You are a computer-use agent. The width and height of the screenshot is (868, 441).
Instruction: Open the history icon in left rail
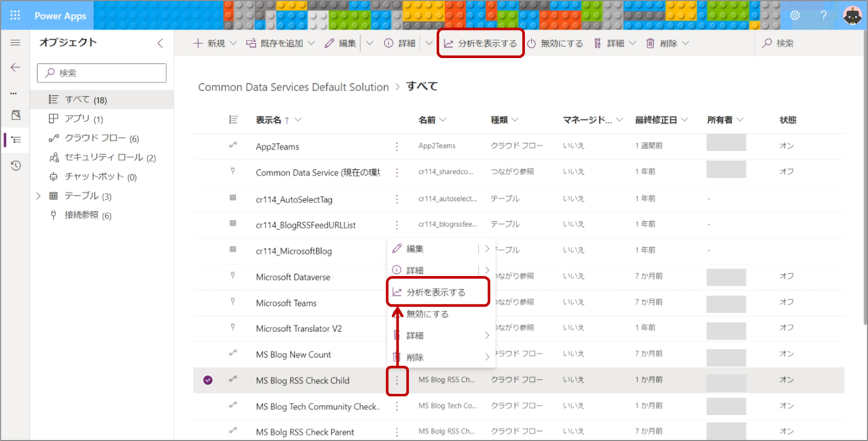coord(15,166)
